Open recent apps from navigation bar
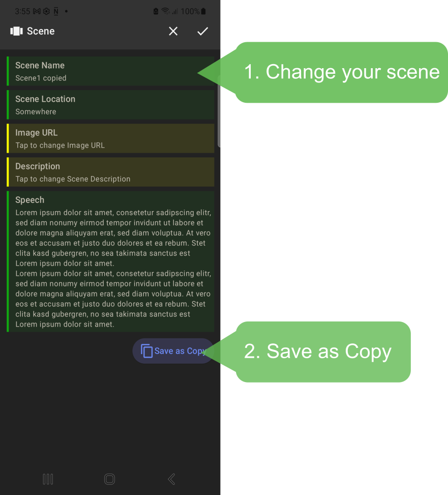The height and width of the screenshot is (495, 448). tap(48, 479)
